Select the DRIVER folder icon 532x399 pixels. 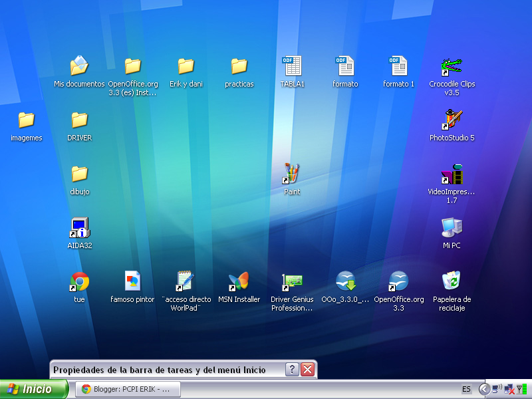[x=79, y=120]
